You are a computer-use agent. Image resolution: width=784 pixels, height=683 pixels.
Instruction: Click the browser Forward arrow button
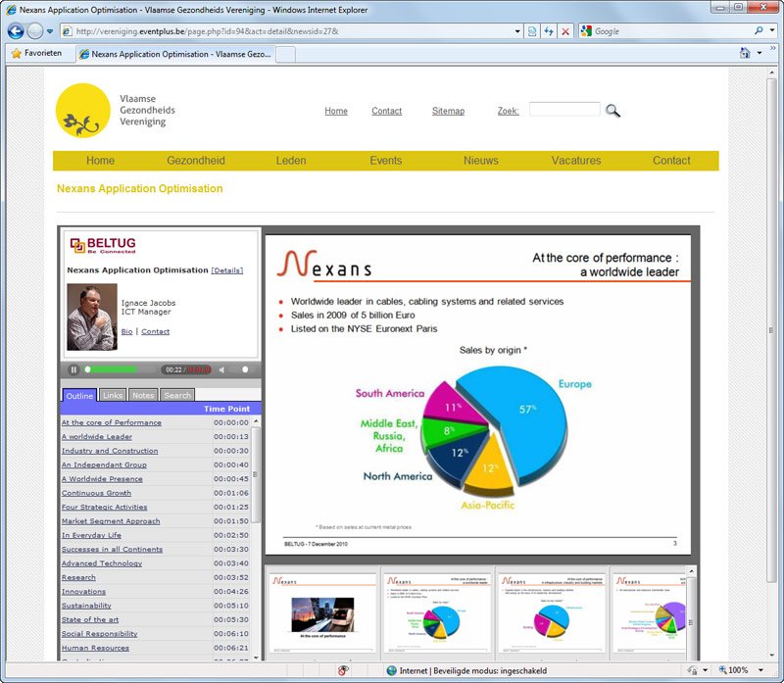tap(35, 31)
